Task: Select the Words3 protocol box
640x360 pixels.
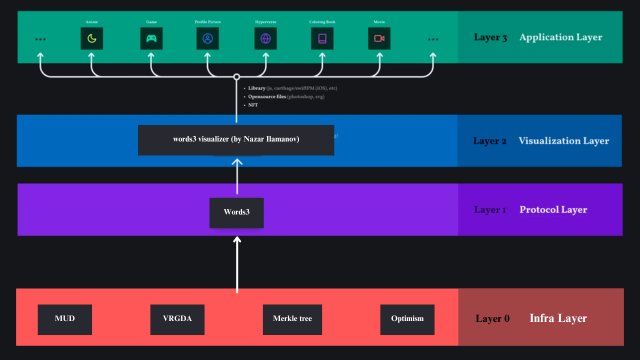Action: click(237, 213)
